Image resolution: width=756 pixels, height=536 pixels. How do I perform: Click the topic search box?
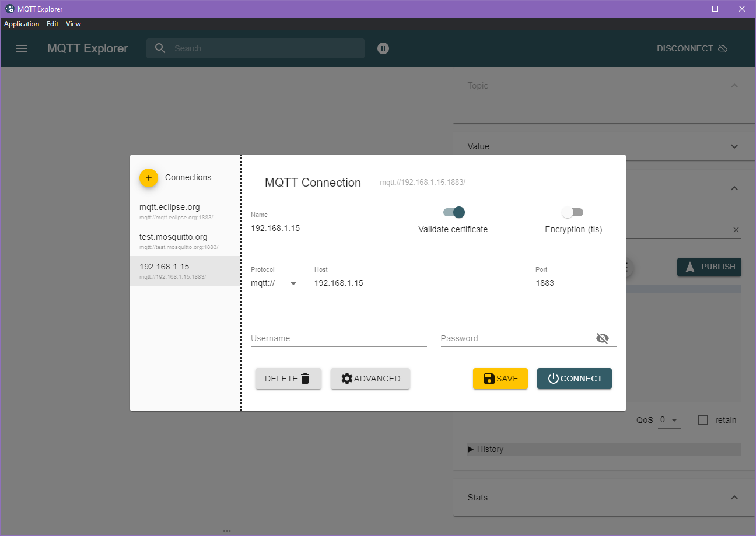click(x=256, y=48)
